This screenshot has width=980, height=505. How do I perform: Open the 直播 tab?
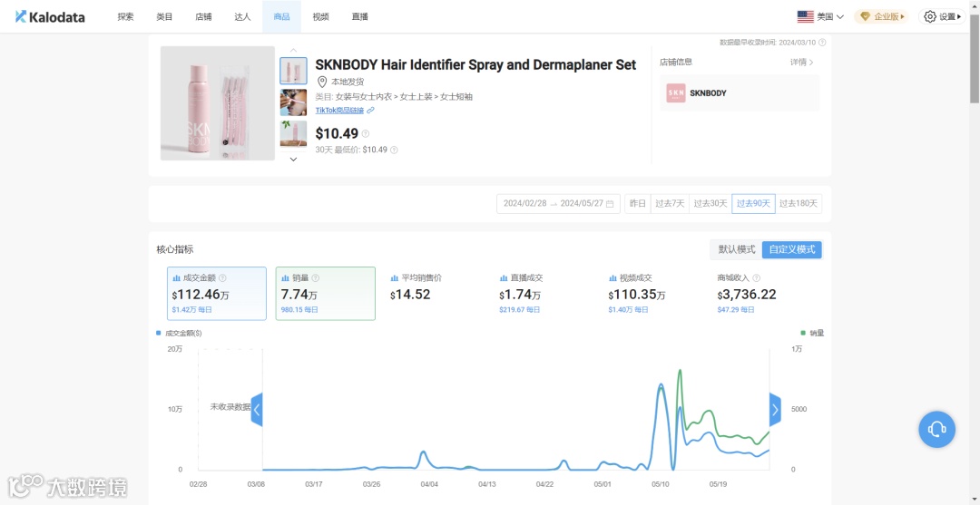coord(360,17)
